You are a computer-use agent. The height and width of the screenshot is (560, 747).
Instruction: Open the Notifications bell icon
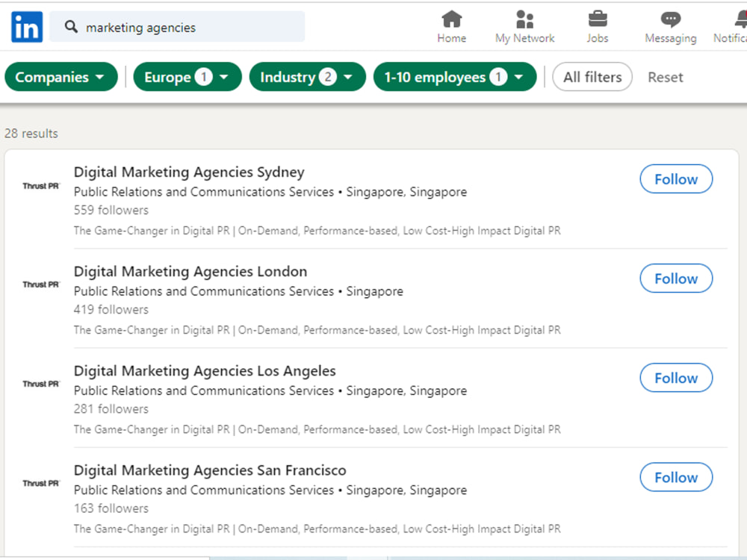coord(740,19)
